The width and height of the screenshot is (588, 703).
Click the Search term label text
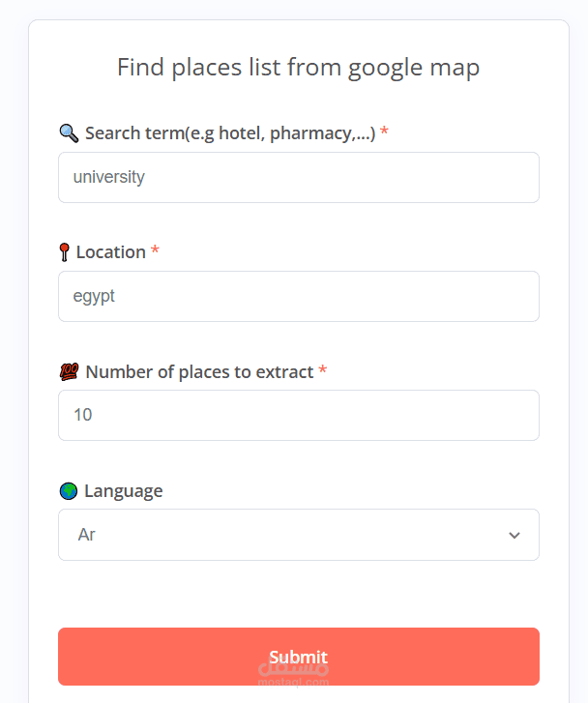point(230,133)
